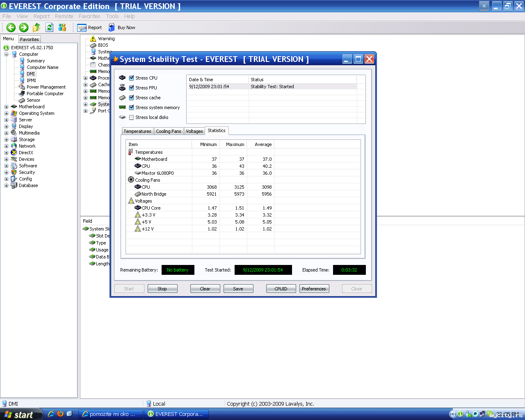This screenshot has width=525, height=420.
Task: Click the Storage icon in the tree
Action: click(14, 139)
